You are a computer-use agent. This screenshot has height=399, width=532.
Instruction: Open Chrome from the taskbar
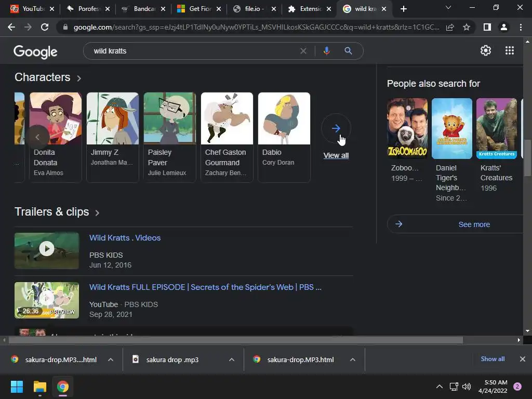(x=63, y=387)
